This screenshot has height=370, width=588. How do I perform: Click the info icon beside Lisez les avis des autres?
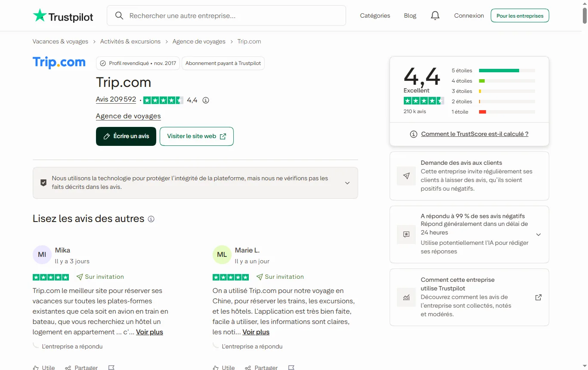(x=151, y=219)
